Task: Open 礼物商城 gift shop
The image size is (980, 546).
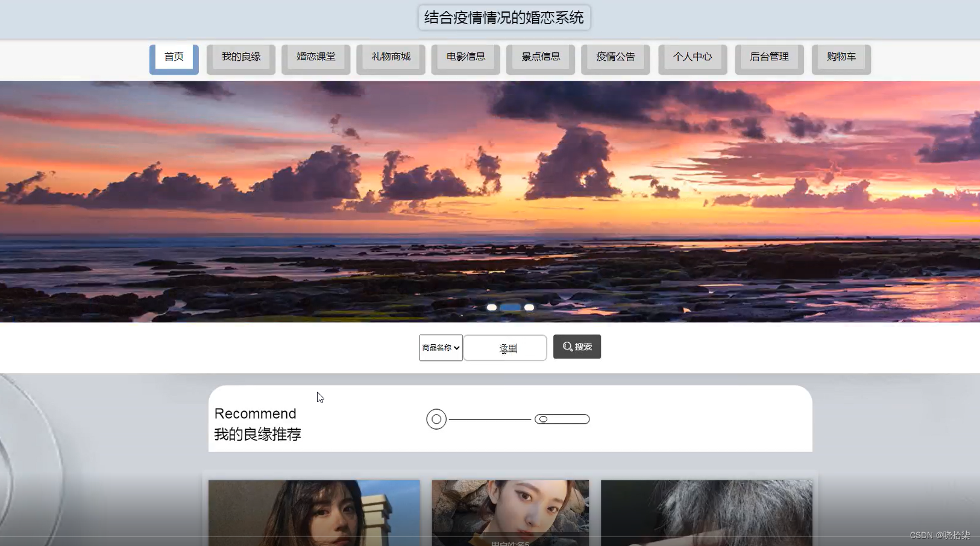Action: pyautogui.click(x=391, y=58)
